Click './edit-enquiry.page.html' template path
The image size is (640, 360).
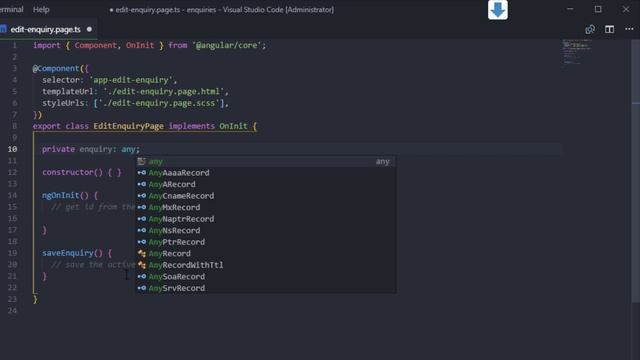click(x=164, y=91)
